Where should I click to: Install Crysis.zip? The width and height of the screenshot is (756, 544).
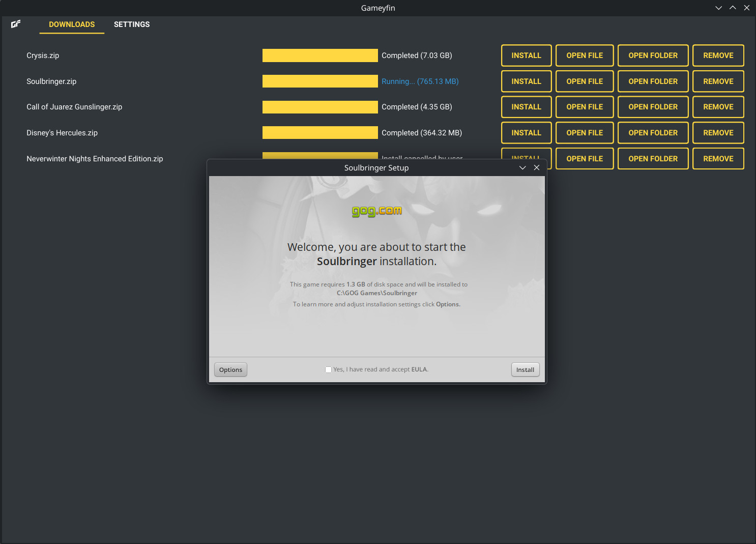click(527, 55)
